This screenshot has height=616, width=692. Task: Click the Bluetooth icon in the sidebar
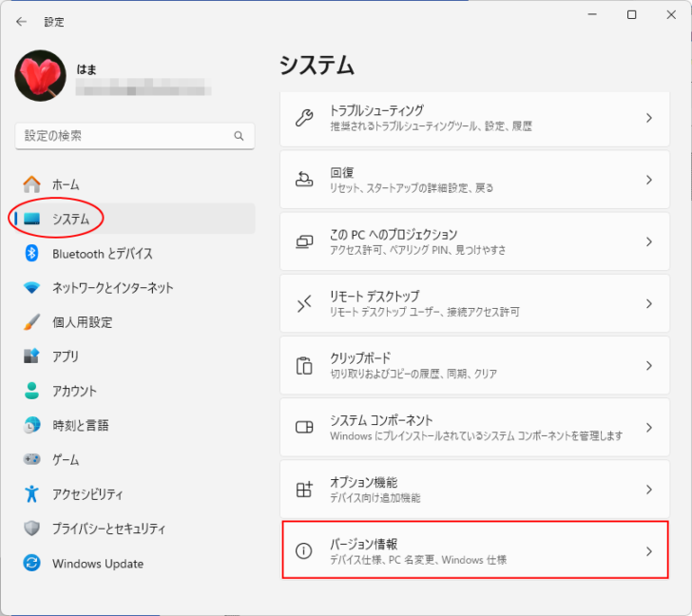[31, 253]
